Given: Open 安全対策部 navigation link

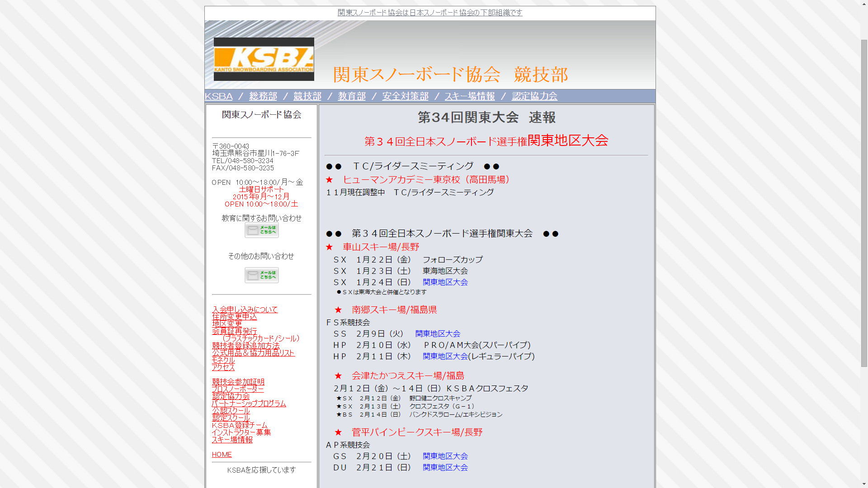Looking at the screenshot, I should point(405,96).
